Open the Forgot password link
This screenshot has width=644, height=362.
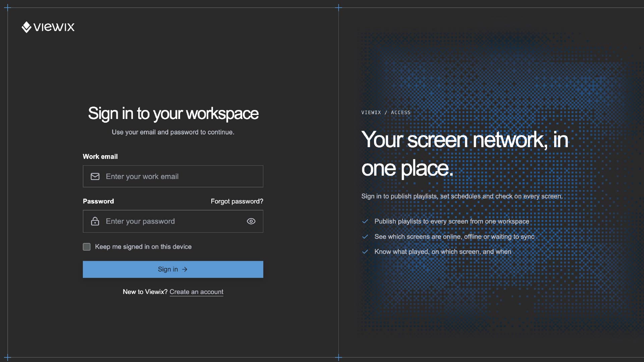237,201
